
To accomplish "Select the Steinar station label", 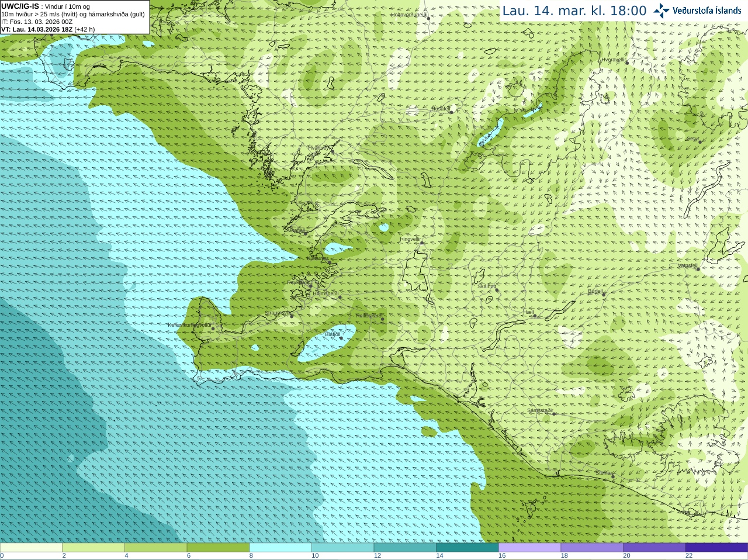I will 604,473.
